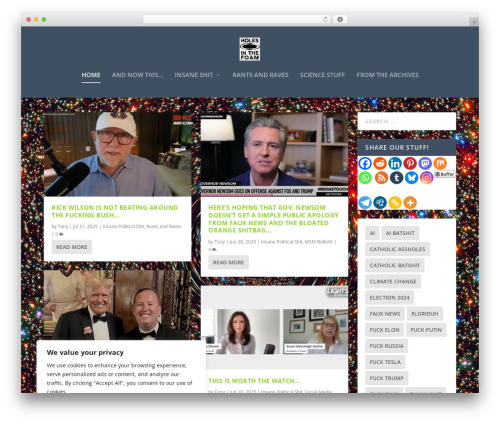Open the Rick Wilson video thumbnail
Viewport: 500px width, 423px height.
pos(118,154)
